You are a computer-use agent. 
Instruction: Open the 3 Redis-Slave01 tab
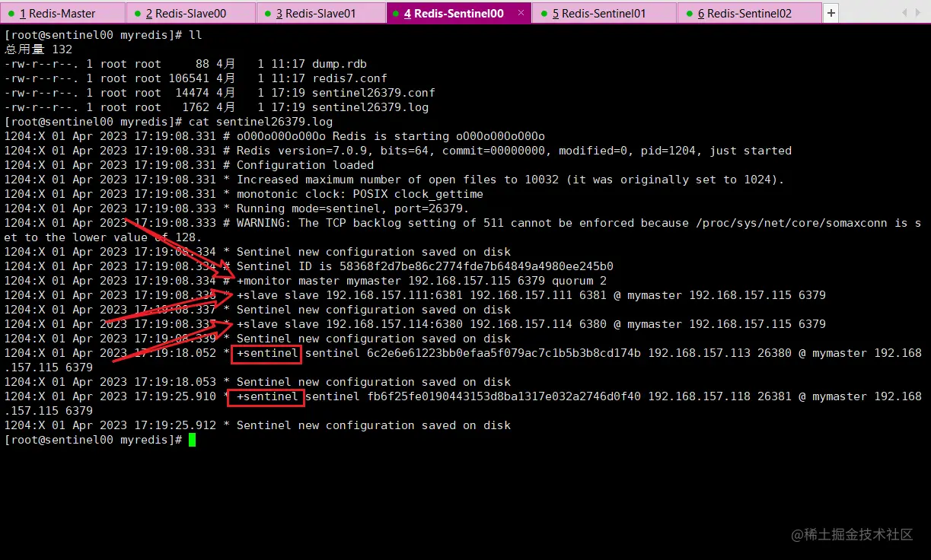pos(320,13)
